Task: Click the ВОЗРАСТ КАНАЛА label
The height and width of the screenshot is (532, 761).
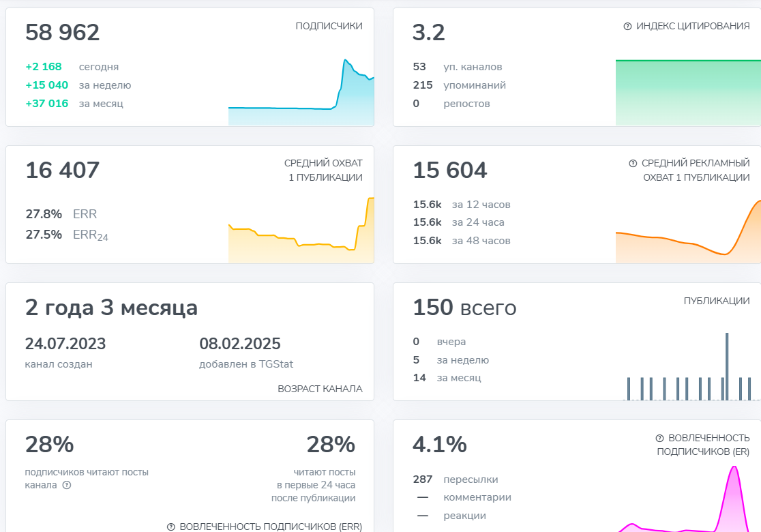Action: 320,389
